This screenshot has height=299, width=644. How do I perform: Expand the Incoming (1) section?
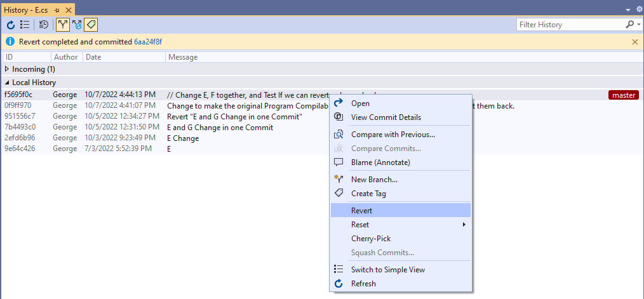[x=7, y=69]
